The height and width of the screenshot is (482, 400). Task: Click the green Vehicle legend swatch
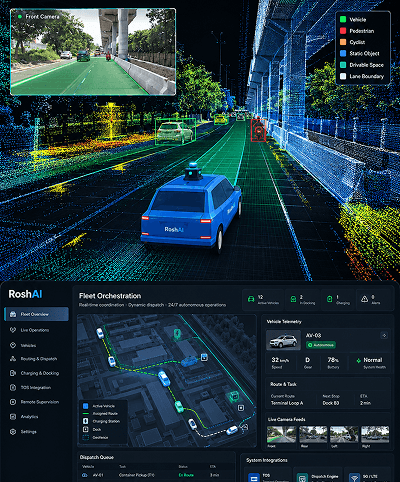tap(343, 19)
